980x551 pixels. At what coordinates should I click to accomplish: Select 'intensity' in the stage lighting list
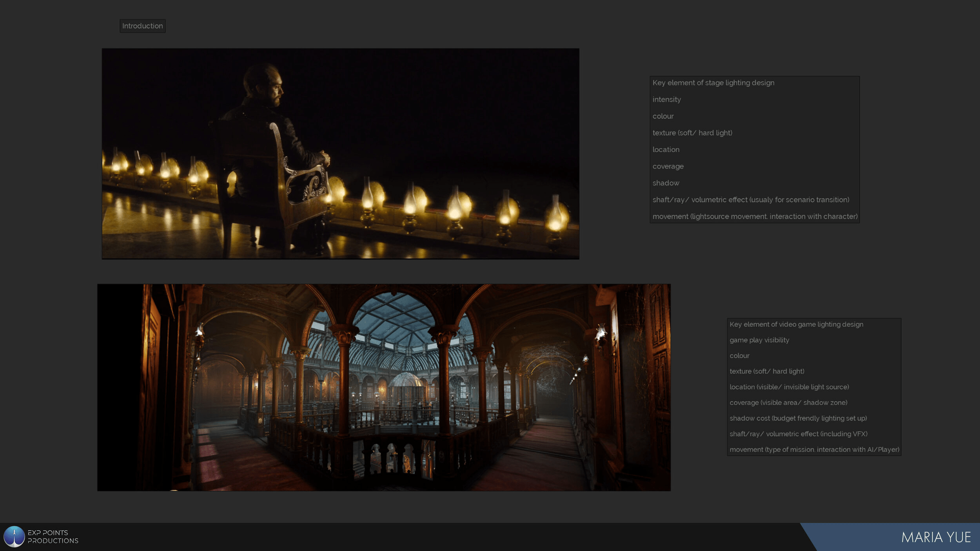click(x=666, y=99)
